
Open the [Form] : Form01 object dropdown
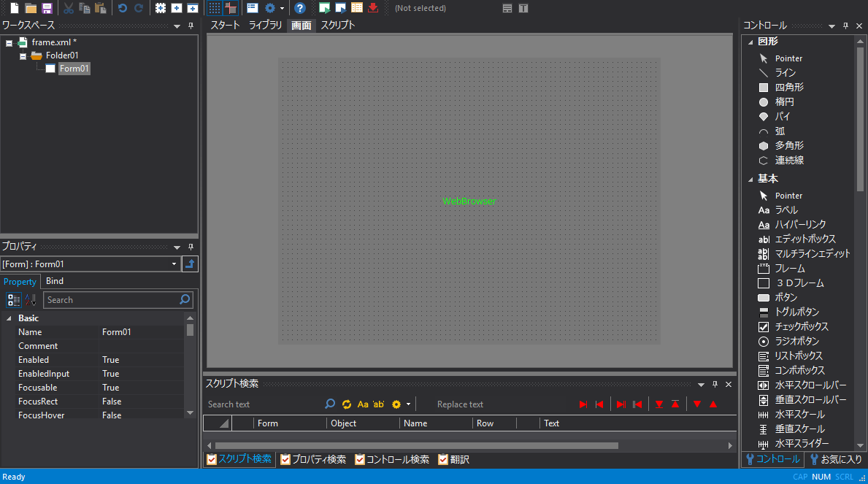174,264
